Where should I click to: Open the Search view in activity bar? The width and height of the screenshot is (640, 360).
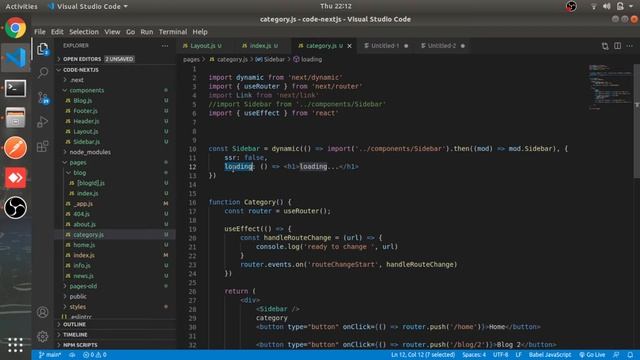click(42, 73)
